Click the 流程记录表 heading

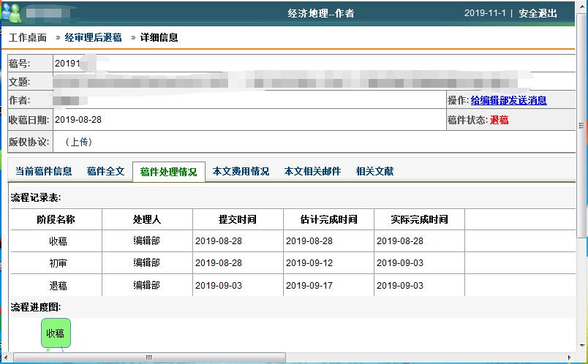coord(36,197)
